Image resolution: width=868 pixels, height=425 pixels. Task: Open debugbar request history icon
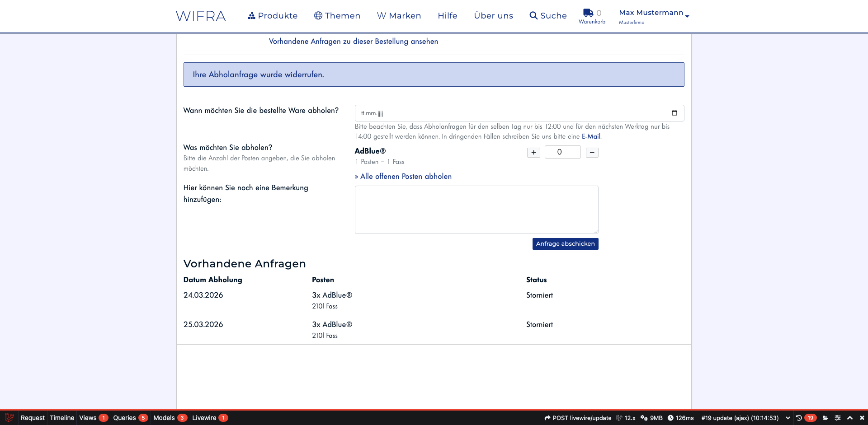click(799, 418)
